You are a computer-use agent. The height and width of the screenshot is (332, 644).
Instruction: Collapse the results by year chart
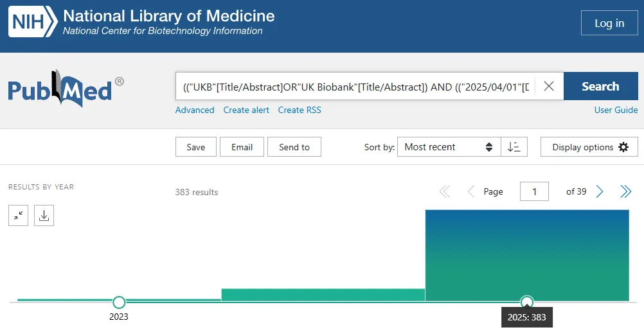tap(19, 216)
